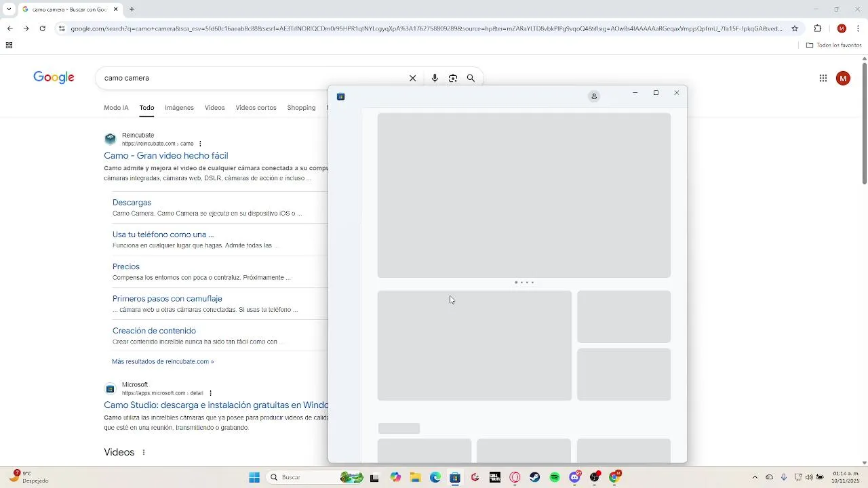Switch to the Modo IA tab
Screen dimensions: 868x488
coord(116,108)
